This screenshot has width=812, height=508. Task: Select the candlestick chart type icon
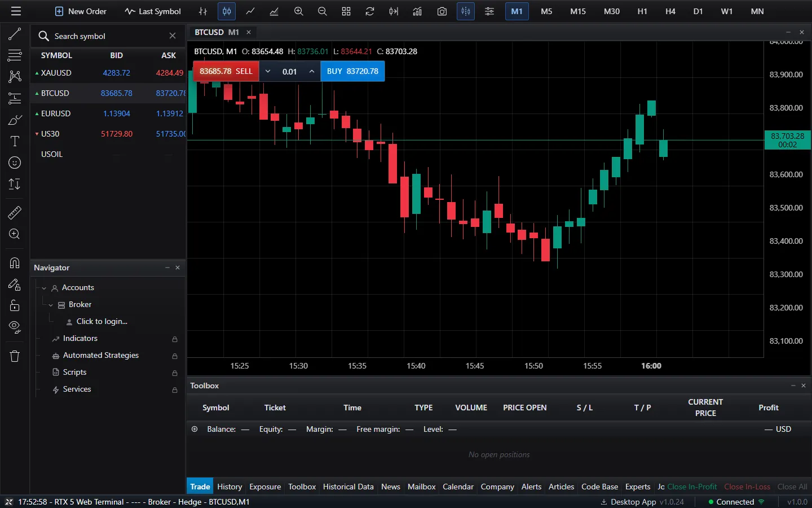(227, 11)
